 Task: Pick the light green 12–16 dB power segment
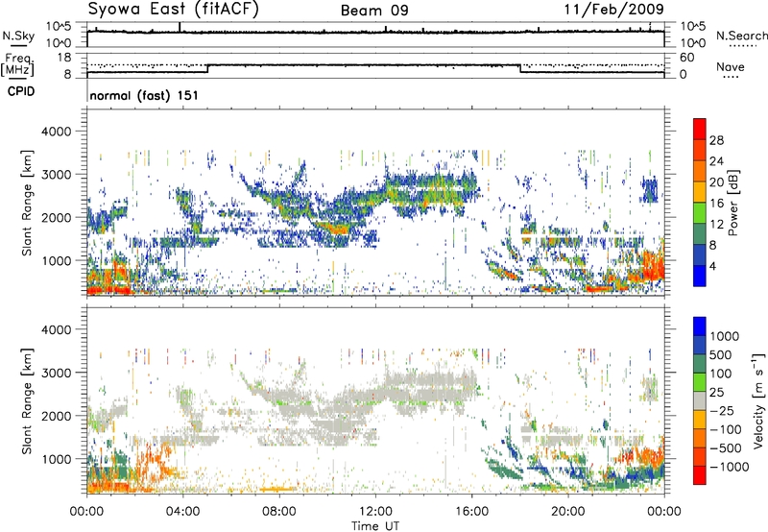tap(700, 212)
